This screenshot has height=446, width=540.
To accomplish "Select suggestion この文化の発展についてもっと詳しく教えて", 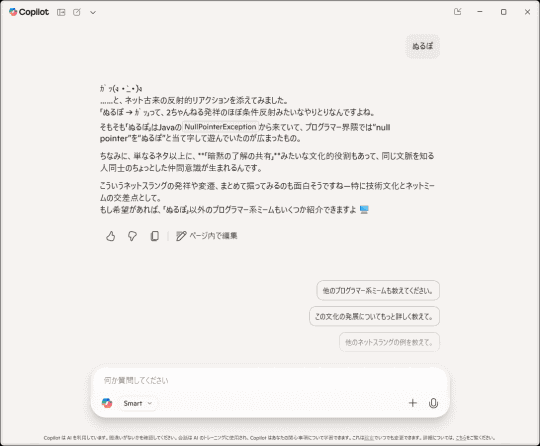I will click(x=374, y=316).
